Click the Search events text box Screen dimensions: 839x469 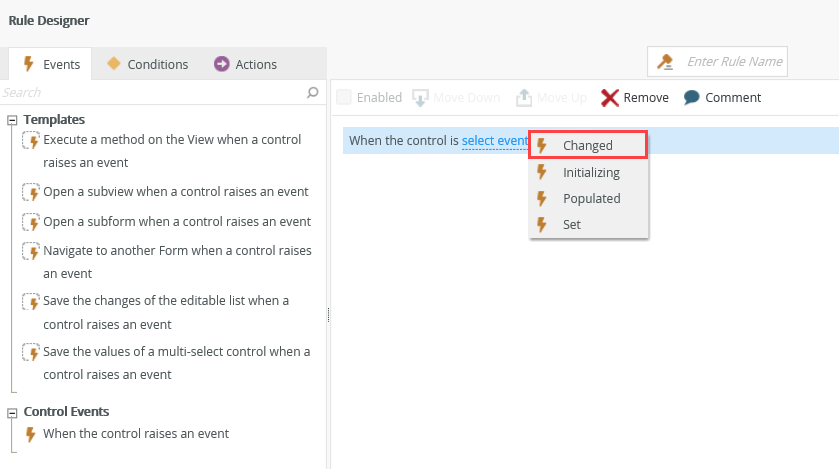click(x=150, y=92)
